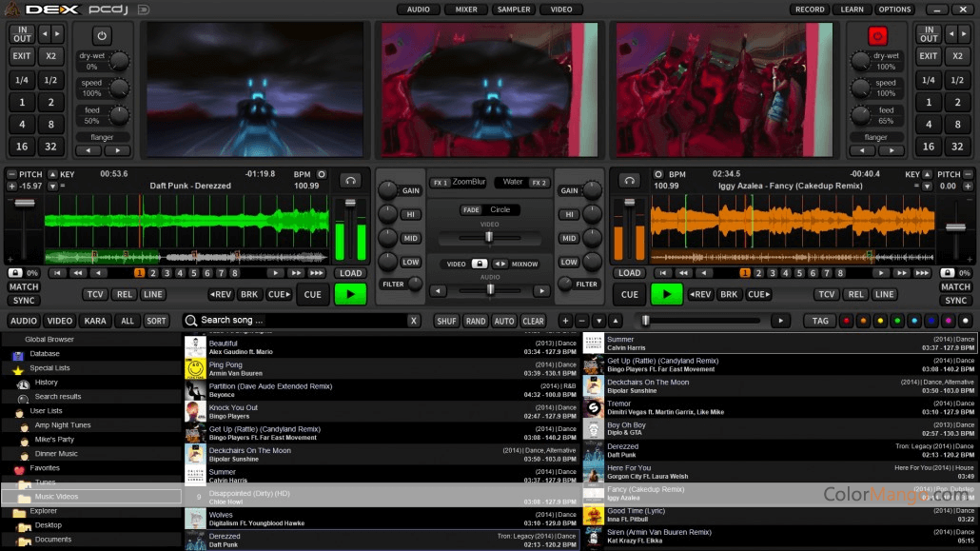Image resolution: width=980 pixels, height=551 pixels.
Task: Open the SAMPLER tab
Action: coord(514,10)
